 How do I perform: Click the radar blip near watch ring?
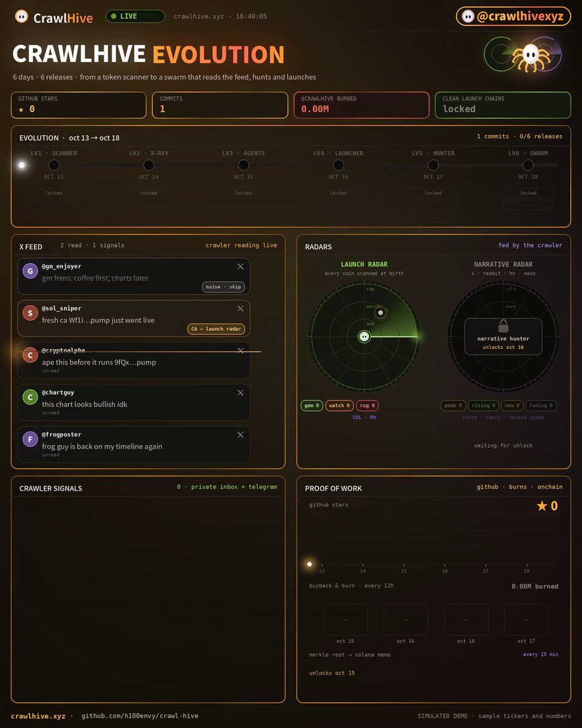tap(380, 312)
